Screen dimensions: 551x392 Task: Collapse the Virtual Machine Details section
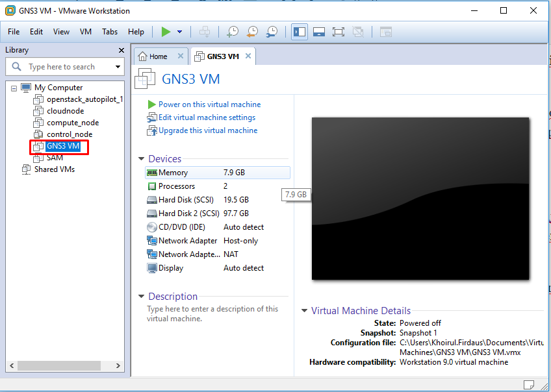(x=304, y=311)
